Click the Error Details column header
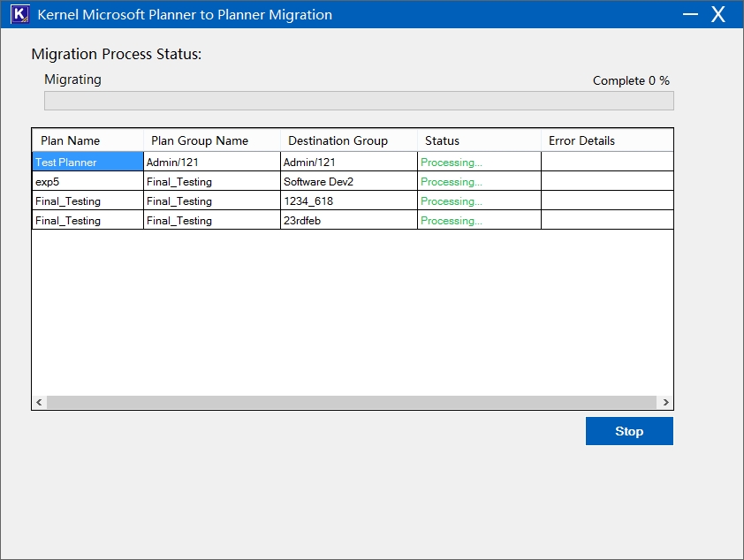Screen dimensions: 744x560 click(x=581, y=140)
